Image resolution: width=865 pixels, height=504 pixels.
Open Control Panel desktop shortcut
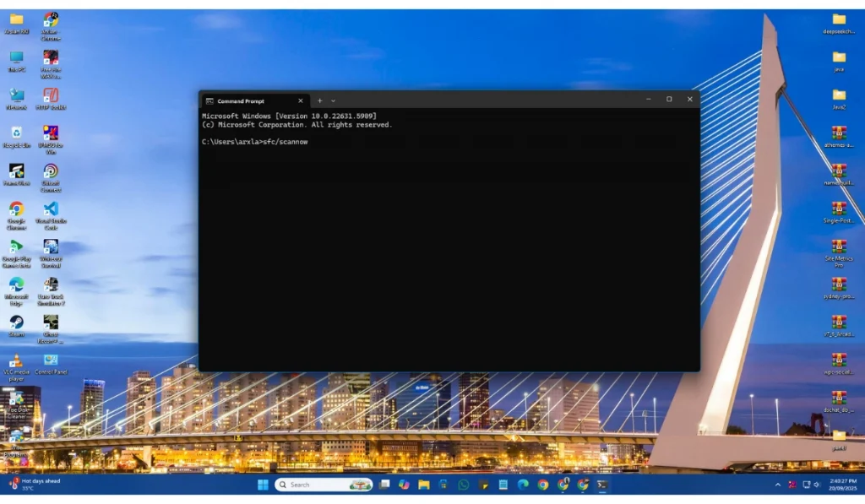pos(51,360)
